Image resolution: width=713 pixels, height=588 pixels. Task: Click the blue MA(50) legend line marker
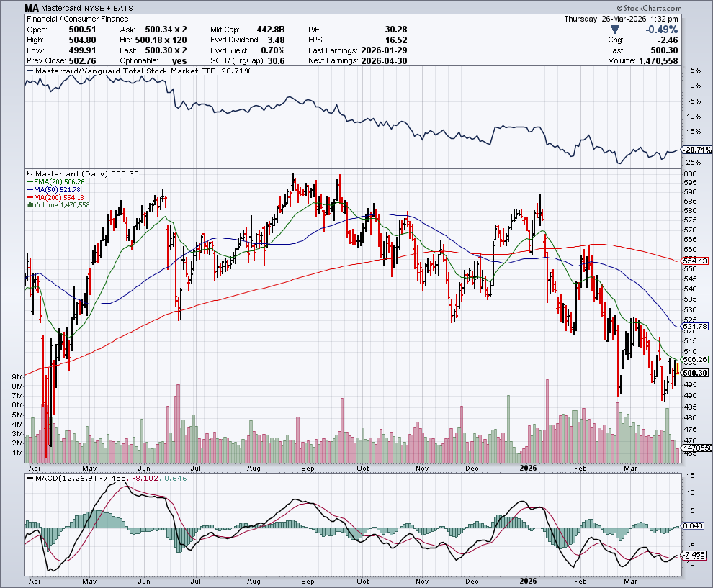pos(29,189)
